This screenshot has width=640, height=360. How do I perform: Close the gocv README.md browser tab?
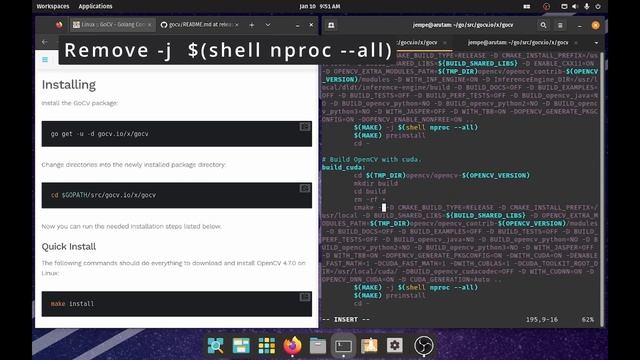point(237,25)
